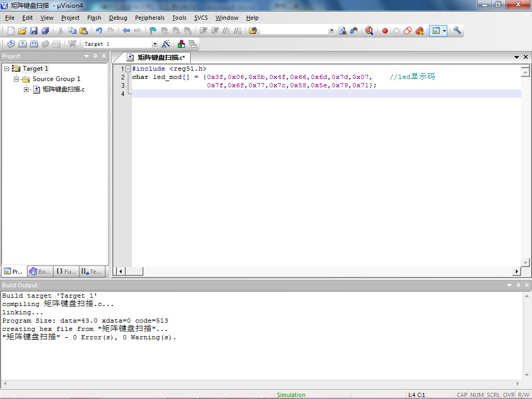Screen dimensions: 532x399
Task: Open the window layout dropdown arrow
Action: pos(444,31)
